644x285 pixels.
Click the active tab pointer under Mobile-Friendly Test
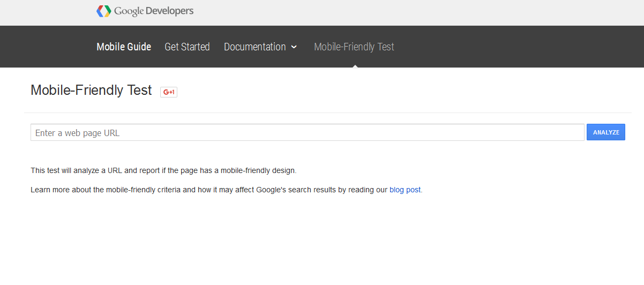pyautogui.click(x=355, y=66)
